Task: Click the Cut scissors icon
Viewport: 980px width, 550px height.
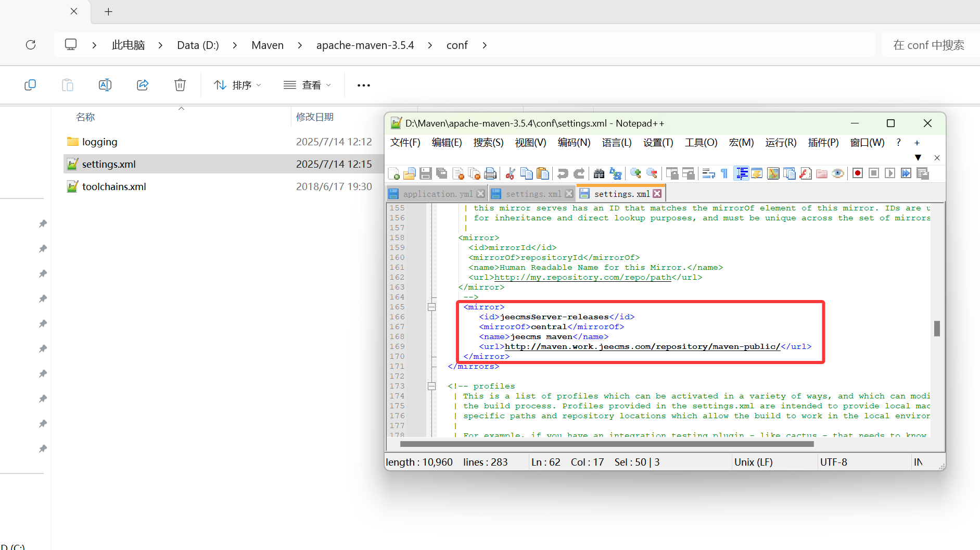Action: click(511, 173)
